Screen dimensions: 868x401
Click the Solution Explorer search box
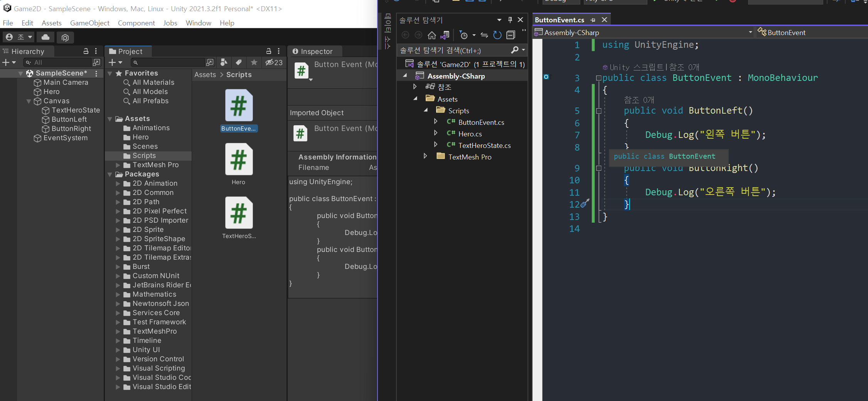pos(453,50)
